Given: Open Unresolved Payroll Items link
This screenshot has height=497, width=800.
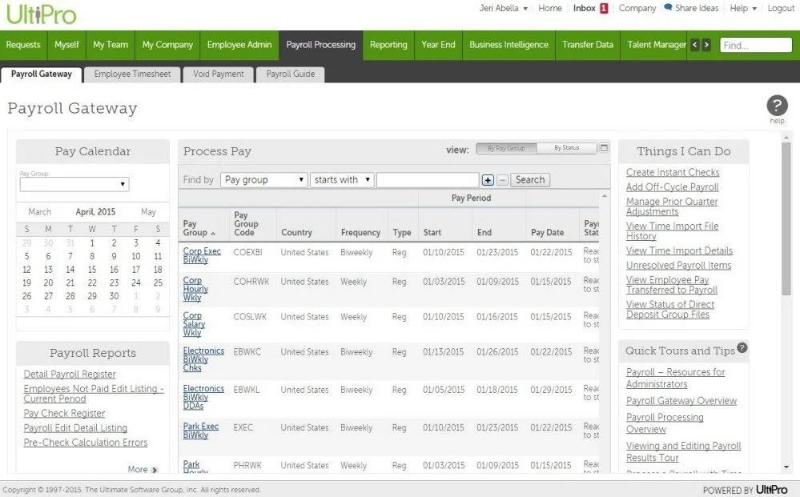Looking at the screenshot, I should pos(679,265).
